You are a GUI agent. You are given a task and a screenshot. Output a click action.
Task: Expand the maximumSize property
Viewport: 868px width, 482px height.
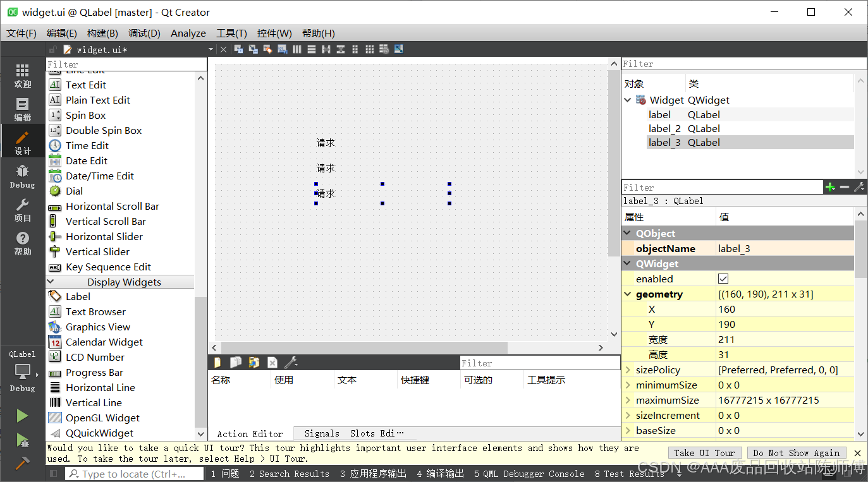628,400
